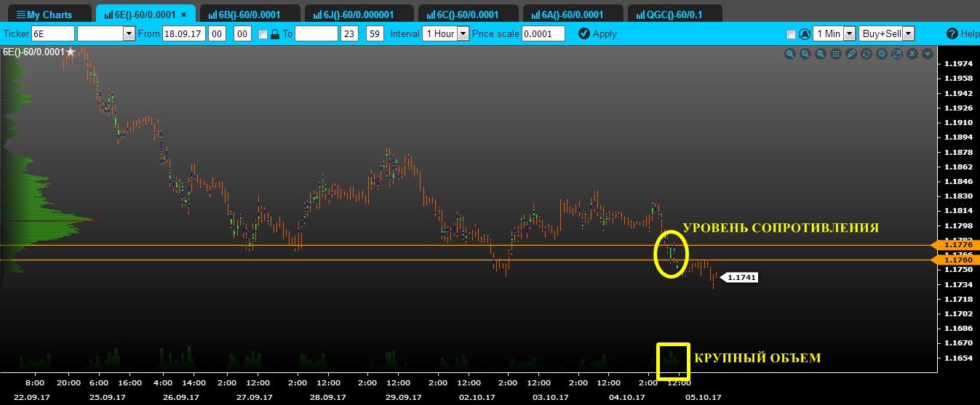Open the 1 Min refresh dropdown
980x405 pixels.
(x=834, y=33)
